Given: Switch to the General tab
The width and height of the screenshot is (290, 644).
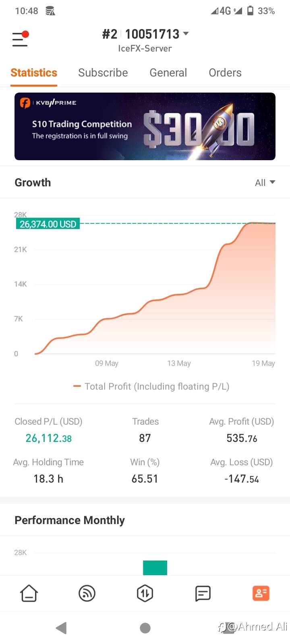Looking at the screenshot, I should pos(168,73).
